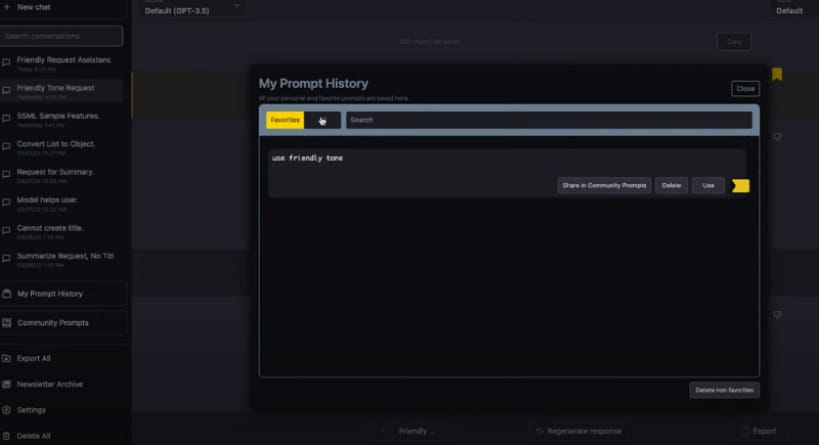The width and height of the screenshot is (819, 445).
Task: Open the Default dropdown at the top right
Action: click(789, 9)
